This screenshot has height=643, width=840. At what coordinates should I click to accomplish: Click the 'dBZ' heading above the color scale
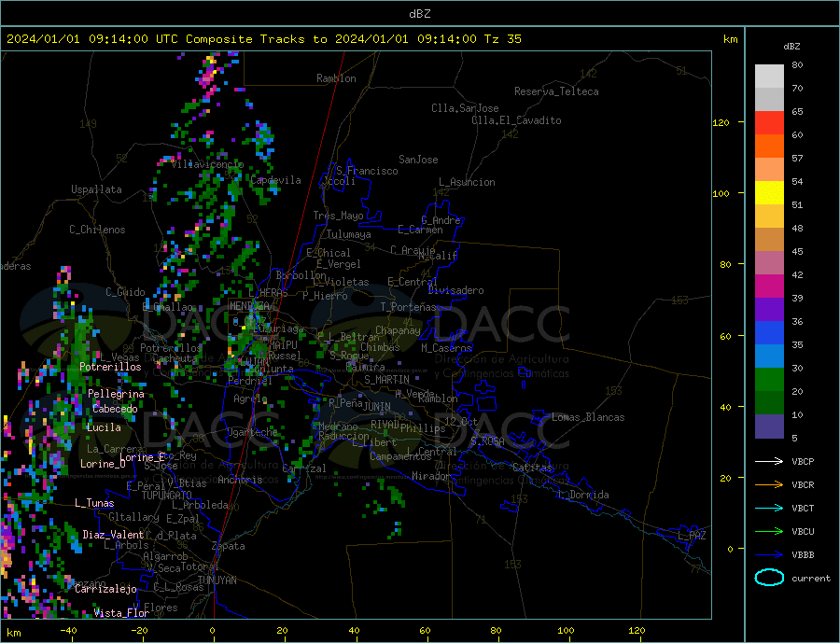(x=791, y=47)
